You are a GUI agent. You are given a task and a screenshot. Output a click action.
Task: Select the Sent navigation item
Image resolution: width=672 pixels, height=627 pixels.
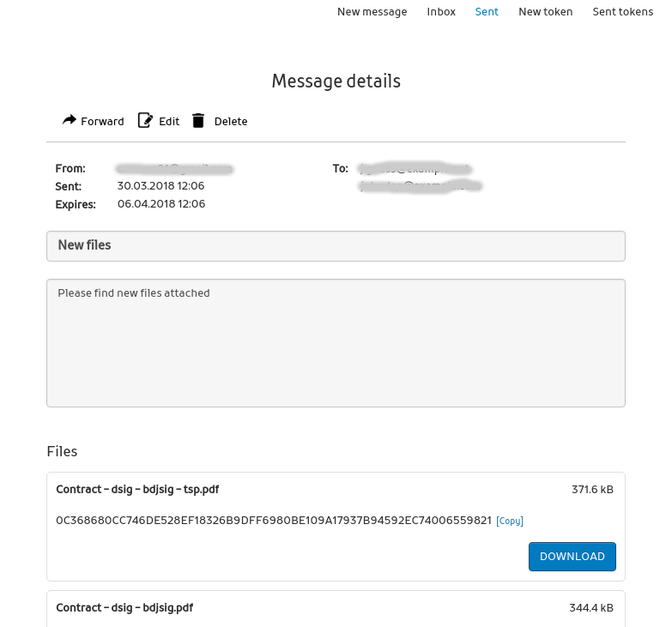pos(487,12)
